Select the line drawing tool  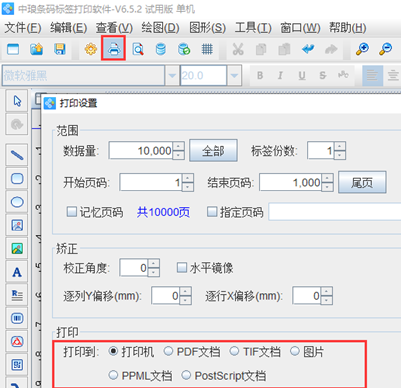coord(17,155)
